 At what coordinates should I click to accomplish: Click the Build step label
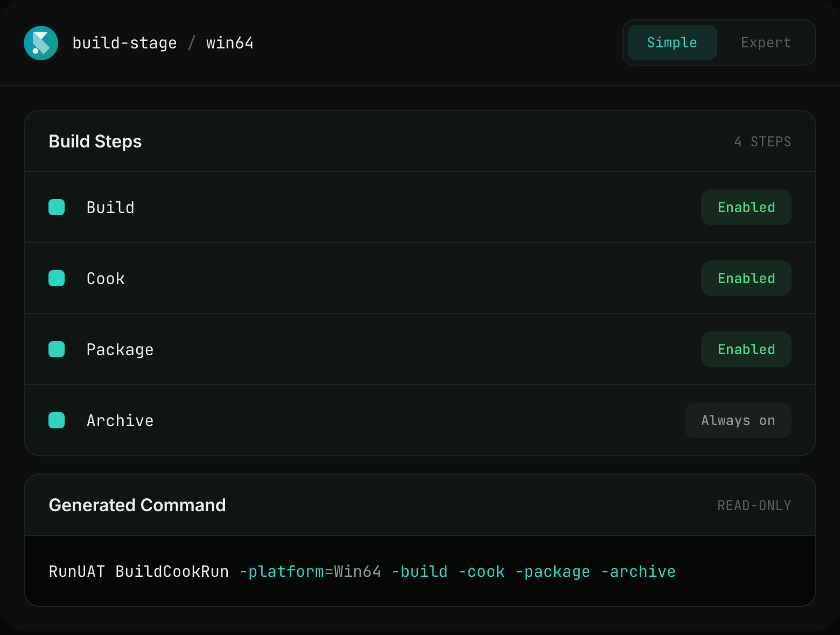[110, 208]
